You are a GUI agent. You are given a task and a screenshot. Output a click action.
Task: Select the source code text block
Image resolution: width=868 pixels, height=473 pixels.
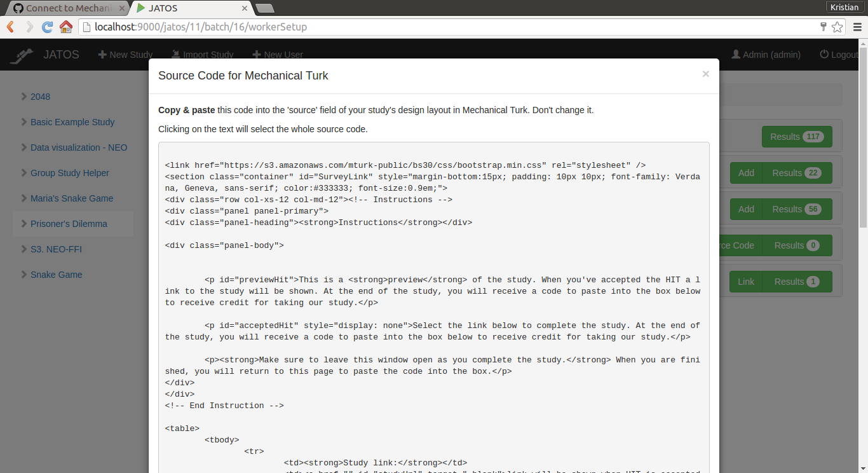[433, 308]
